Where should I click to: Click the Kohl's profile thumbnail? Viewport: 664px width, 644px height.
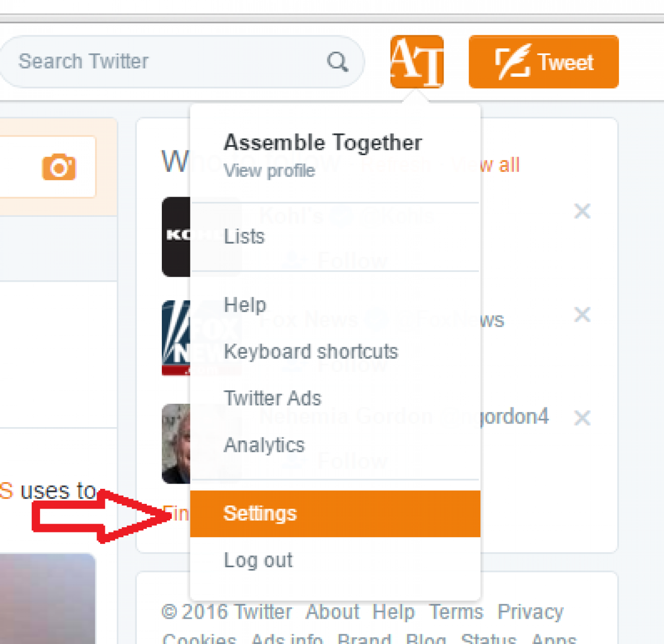pos(176,237)
